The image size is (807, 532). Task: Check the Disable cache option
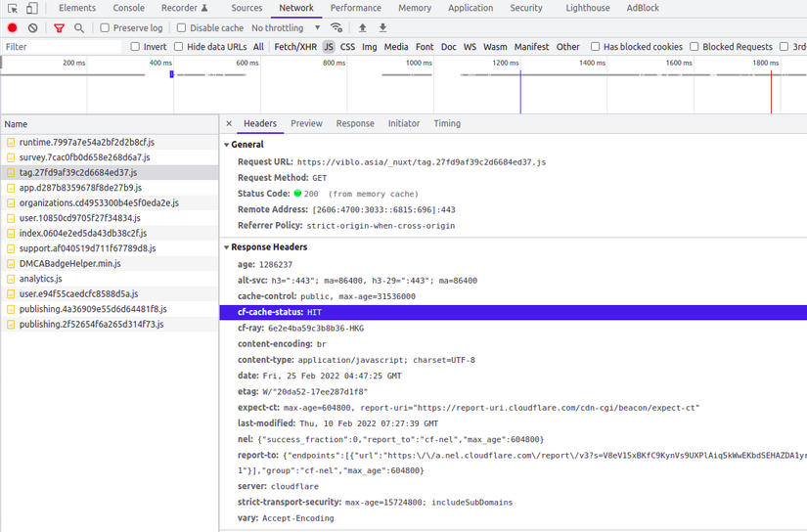[x=182, y=28]
